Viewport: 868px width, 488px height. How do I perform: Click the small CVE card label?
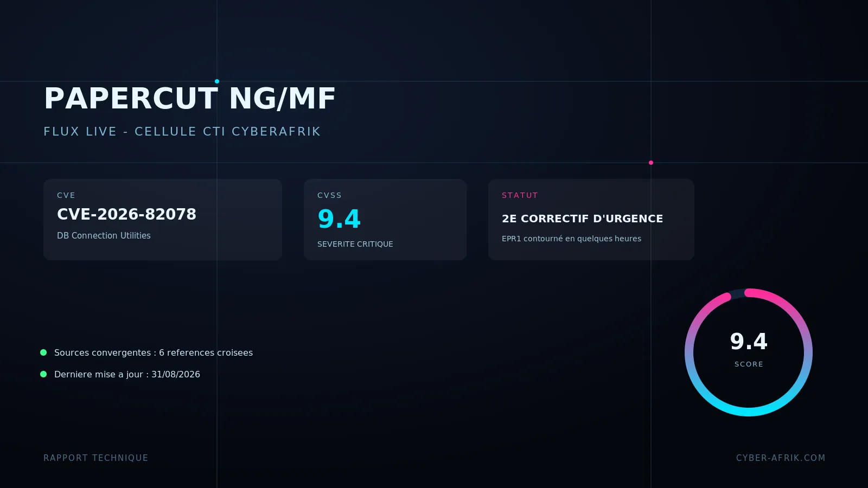[66, 195]
